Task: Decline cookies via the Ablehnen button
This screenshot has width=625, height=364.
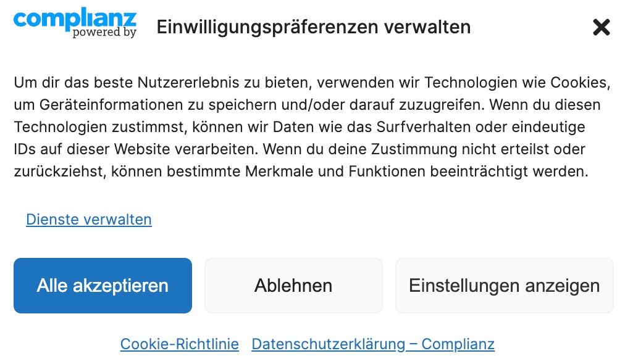Action: [293, 286]
